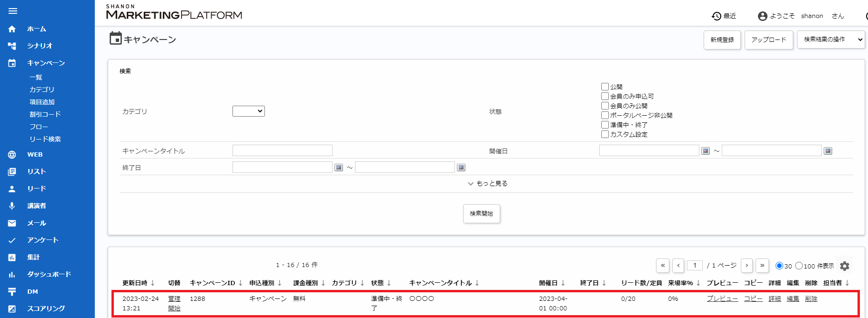
Task: Click the 集計 chart icon
Action: click(x=12, y=258)
